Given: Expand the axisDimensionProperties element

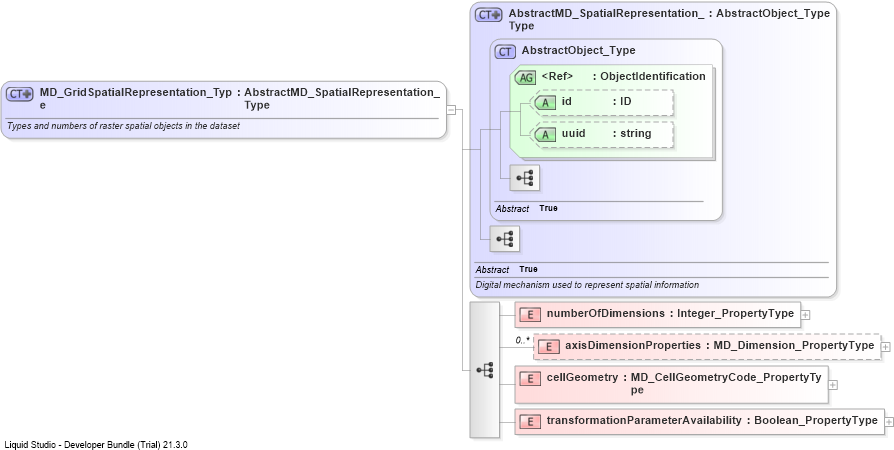Looking at the screenshot, I should coord(885,346).
